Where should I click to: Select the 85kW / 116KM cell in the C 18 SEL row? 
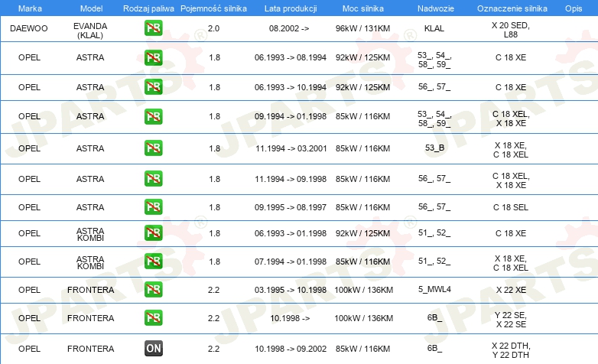click(x=362, y=207)
